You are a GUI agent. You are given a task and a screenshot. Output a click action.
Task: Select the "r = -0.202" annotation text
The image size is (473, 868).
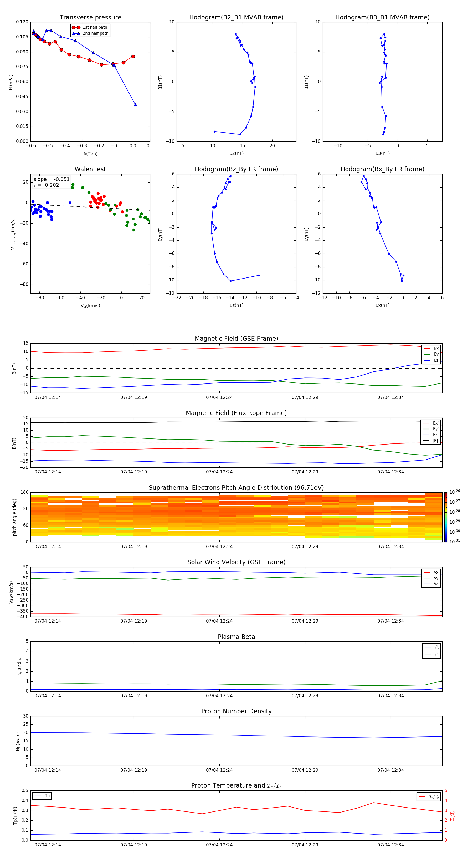click(47, 185)
